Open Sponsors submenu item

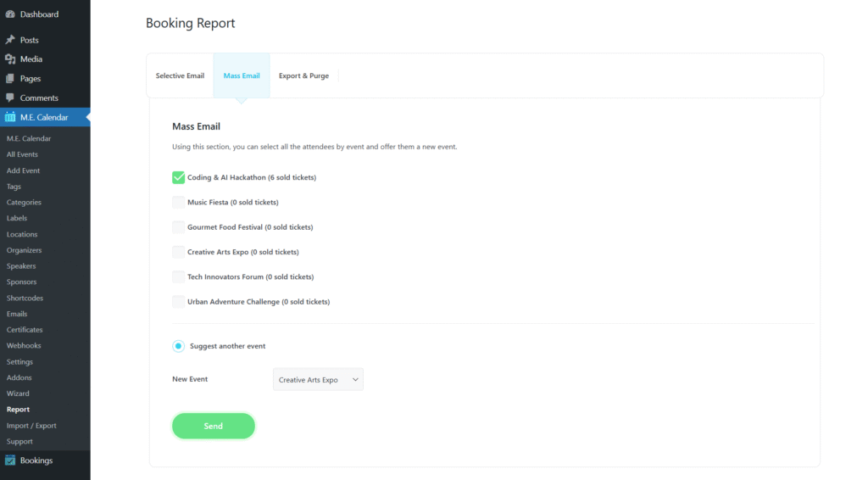click(21, 282)
